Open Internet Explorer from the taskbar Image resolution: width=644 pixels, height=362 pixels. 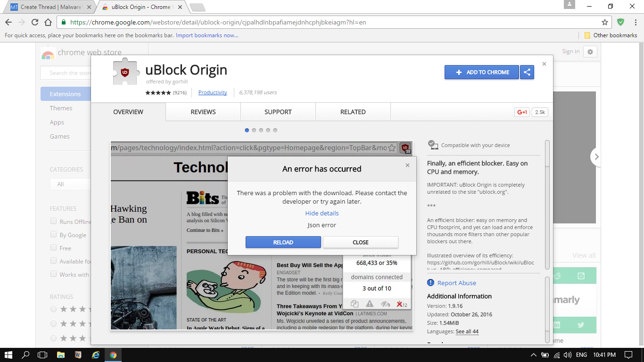click(96, 355)
